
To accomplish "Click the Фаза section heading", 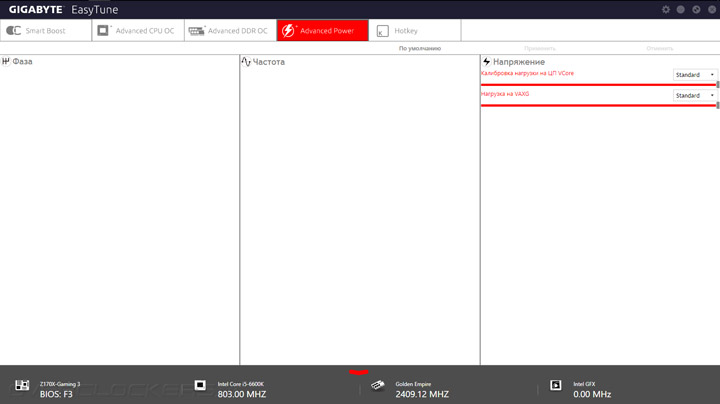I will tap(22, 62).
